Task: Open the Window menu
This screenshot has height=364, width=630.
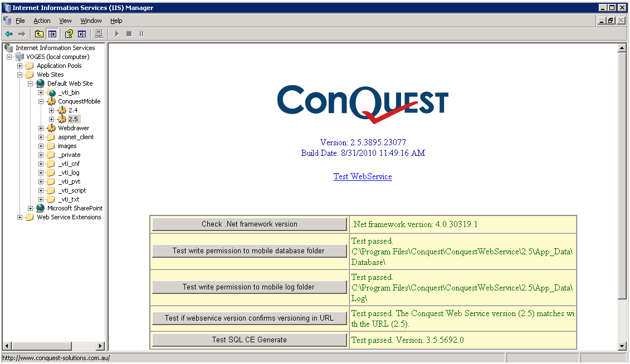Action: 91,21
